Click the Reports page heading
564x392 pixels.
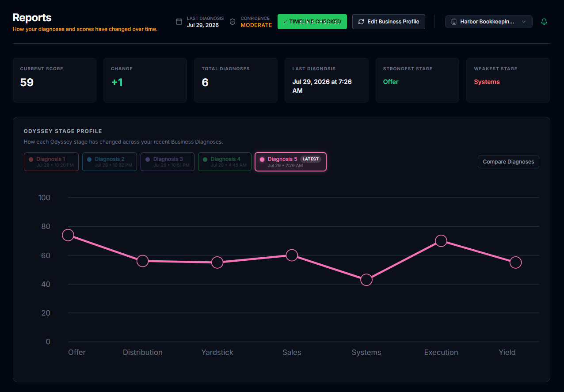32,18
